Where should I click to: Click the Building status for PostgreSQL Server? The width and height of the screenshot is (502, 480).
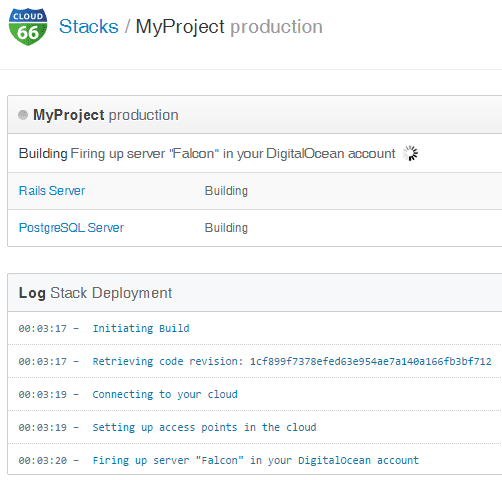click(x=226, y=228)
